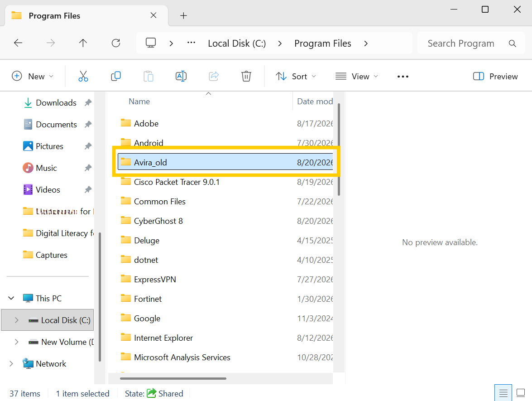
Task: Click the pin icon beside Pictures
Action: (x=88, y=146)
